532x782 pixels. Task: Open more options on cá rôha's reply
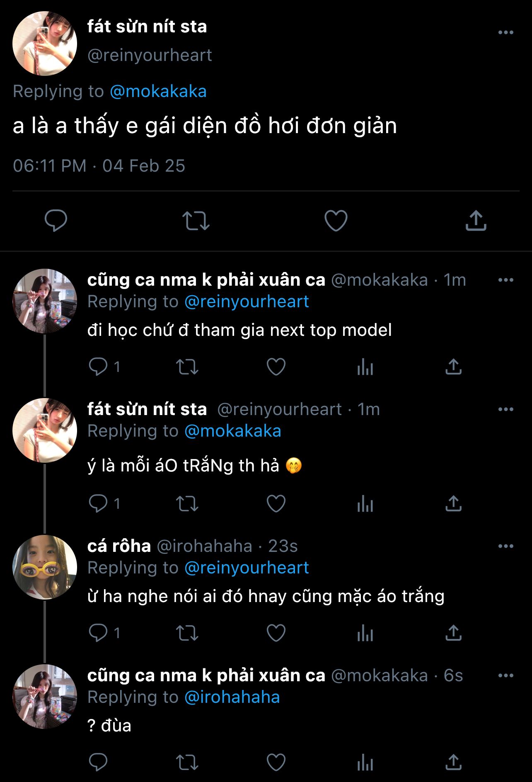coord(505,546)
